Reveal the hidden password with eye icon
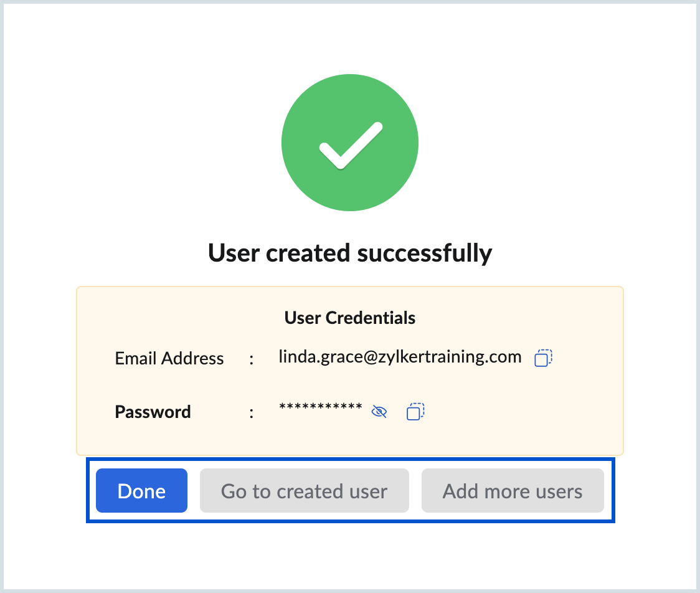The height and width of the screenshot is (593, 700). tap(379, 412)
